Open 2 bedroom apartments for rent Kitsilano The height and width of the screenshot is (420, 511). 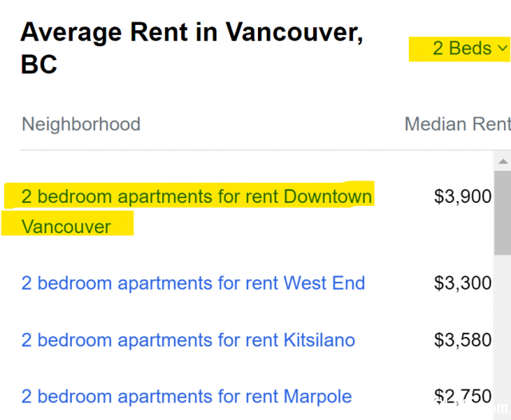pyautogui.click(x=188, y=340)
